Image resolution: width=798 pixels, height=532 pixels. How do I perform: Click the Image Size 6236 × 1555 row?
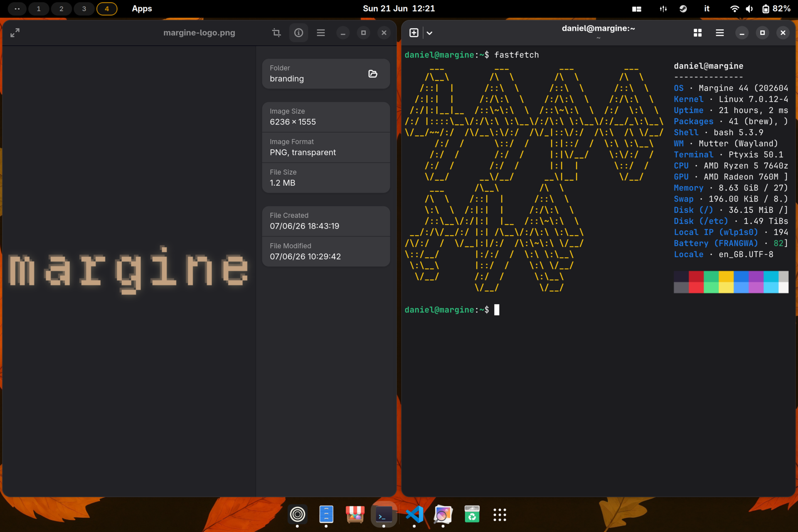point(326,117)
